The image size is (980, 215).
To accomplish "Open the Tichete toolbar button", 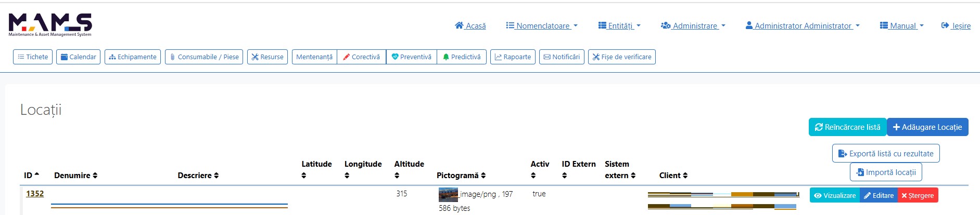I will pos(33,57).
